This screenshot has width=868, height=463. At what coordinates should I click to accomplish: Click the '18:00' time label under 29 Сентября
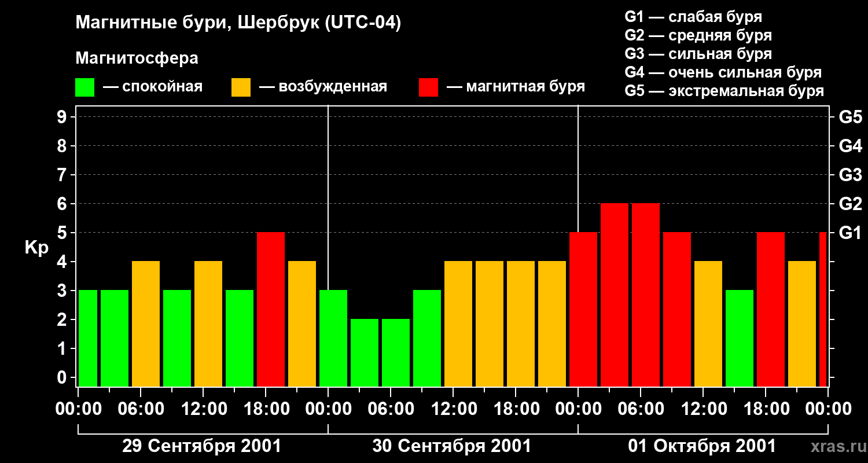(266, 409)
